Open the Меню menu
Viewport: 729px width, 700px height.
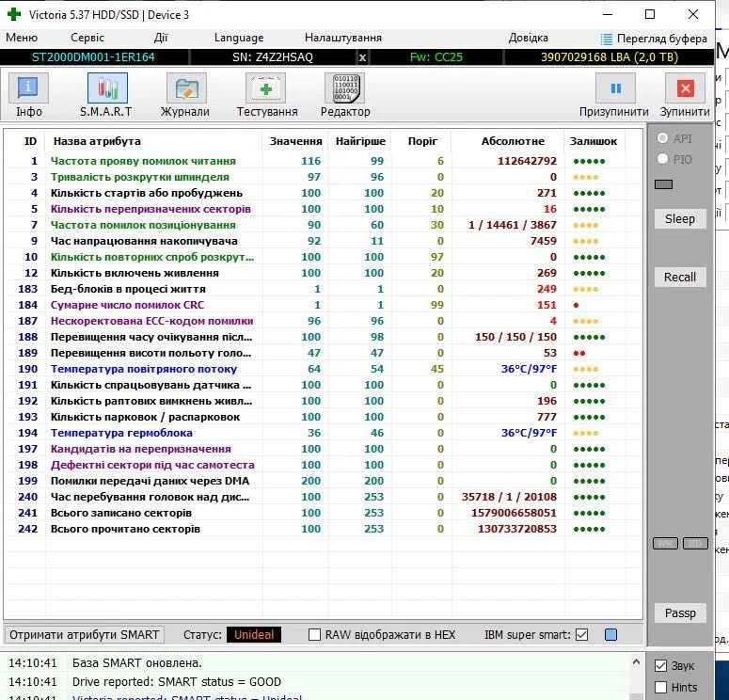pos(22,38)
